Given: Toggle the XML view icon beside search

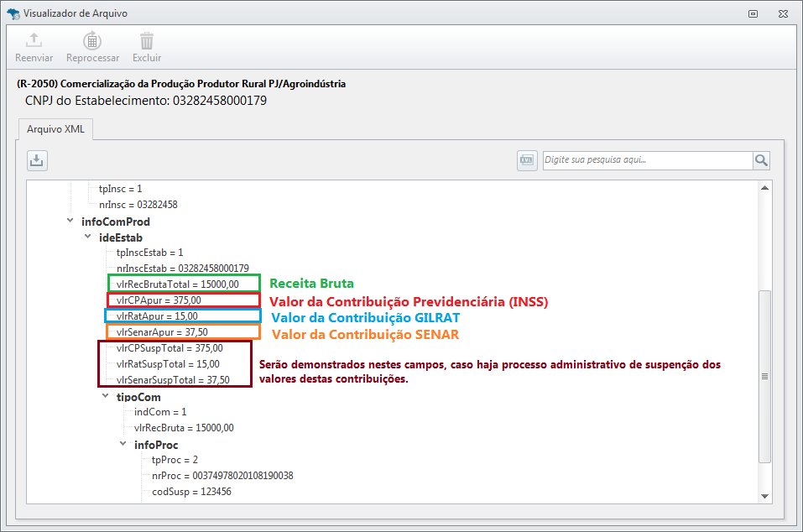Looking at the screenshot, I should click(x=526, y=161).
